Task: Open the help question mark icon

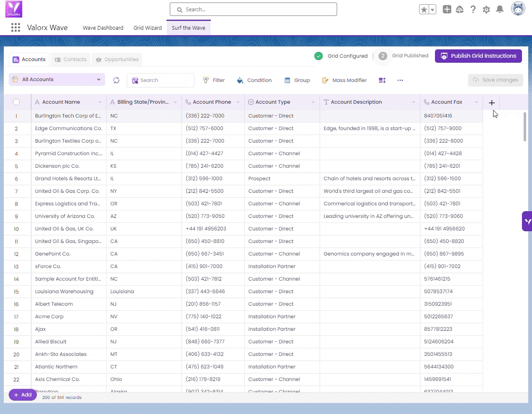Action: (x=473, y=9)
